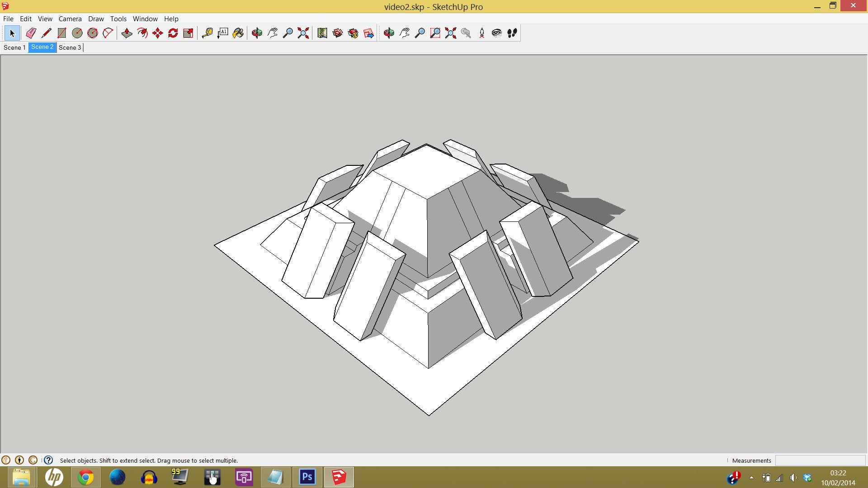Viewport: 868px width, 488px height.
Task: Open the Add Location map tool
Action: tap(322, 33)
